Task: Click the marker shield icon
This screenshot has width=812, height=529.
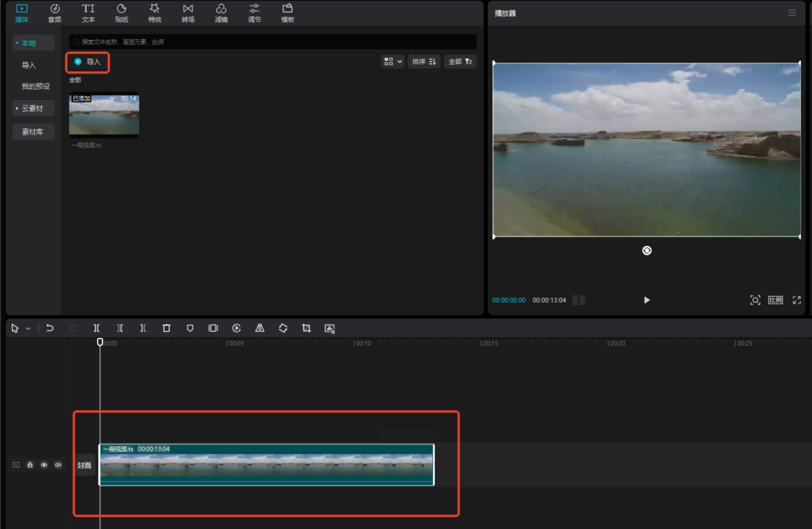Action: 190,328
